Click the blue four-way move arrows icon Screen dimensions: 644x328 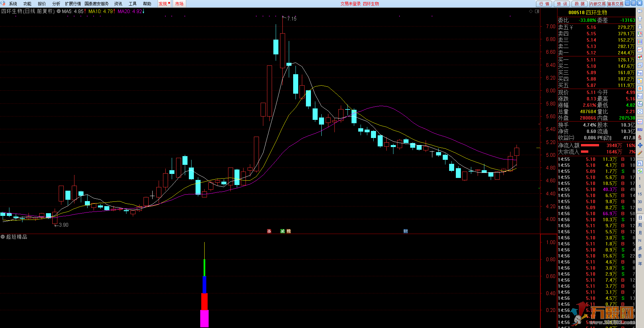pyautogui.click(x=640, y=145)
